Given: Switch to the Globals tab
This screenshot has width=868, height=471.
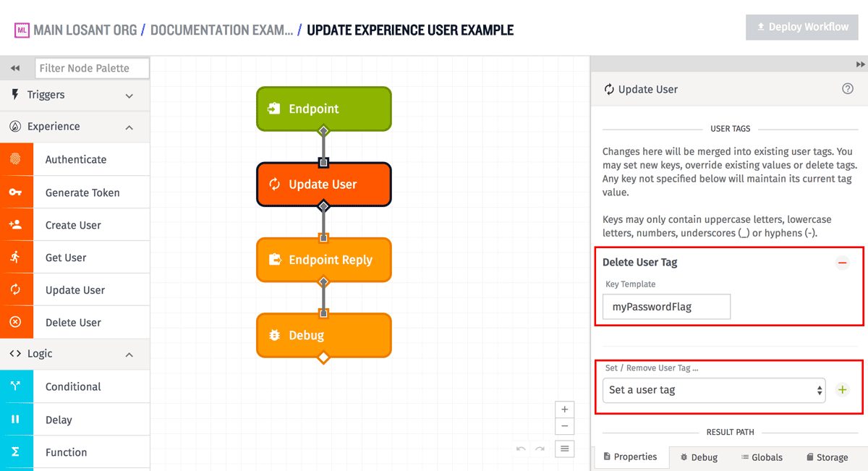Looking at the screenshot, I should tap(762, 457).
